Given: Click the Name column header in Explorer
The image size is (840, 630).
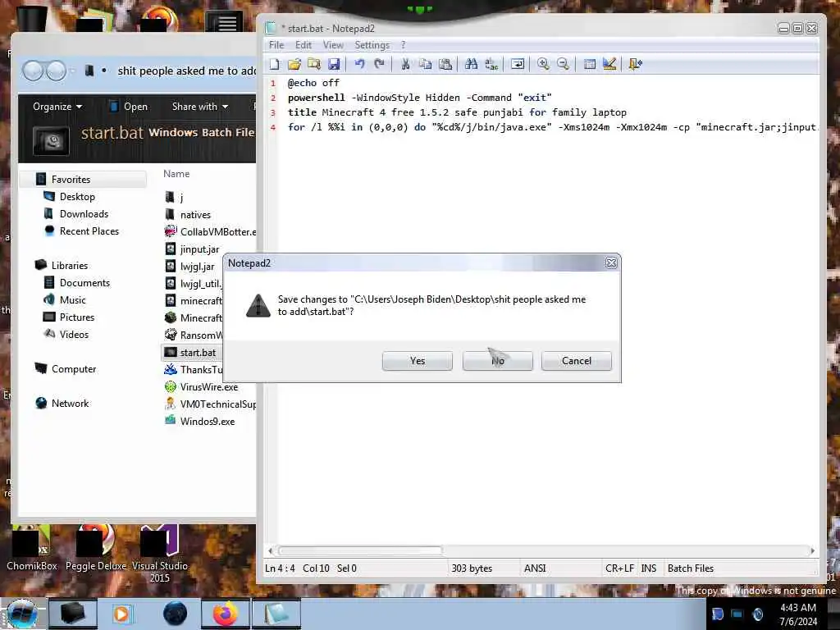Looking at the screenshot, I should pos(176,174).
